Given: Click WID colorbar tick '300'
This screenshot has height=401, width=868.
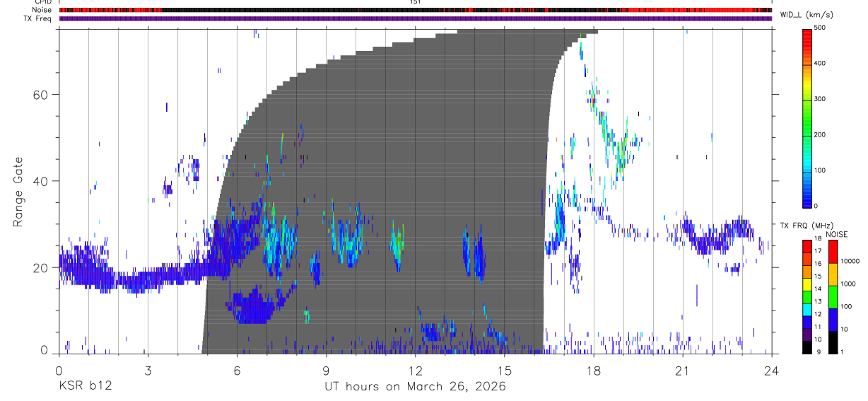Looking at the screenshot, I should point(820,99).
